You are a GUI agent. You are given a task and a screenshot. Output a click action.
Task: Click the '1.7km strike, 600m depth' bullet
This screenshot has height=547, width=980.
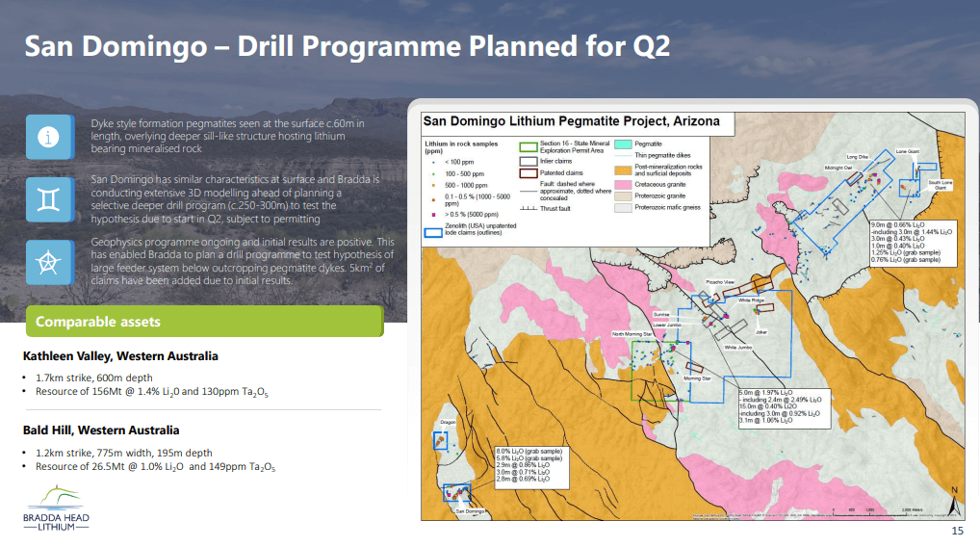pos(93,378)
